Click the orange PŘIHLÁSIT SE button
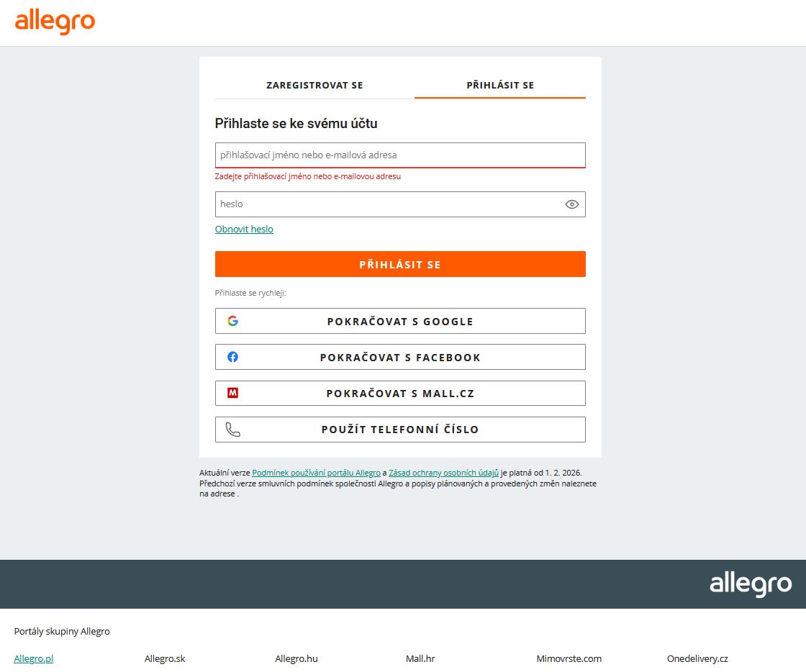Screen dimensions: 806x672 (400, 263)
